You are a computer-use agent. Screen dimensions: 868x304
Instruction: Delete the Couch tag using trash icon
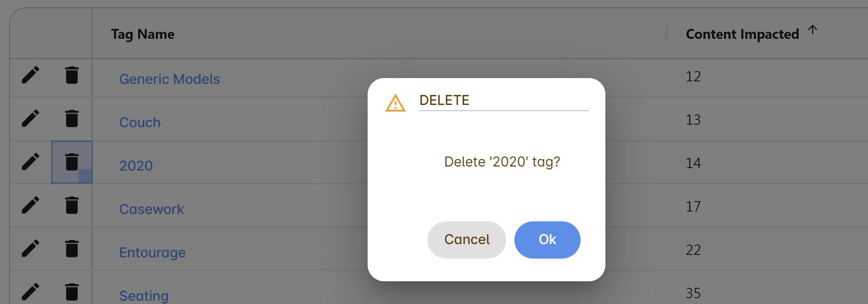(72, 119)
